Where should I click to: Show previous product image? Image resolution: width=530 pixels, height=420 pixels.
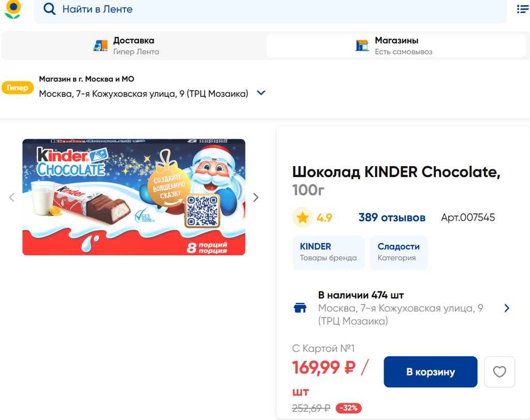point(12,197)
